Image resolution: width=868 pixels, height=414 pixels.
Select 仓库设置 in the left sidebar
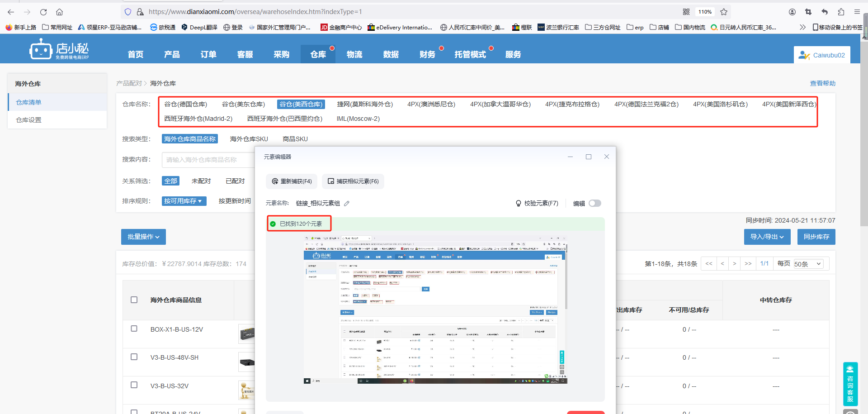click(x=29, y=120)
